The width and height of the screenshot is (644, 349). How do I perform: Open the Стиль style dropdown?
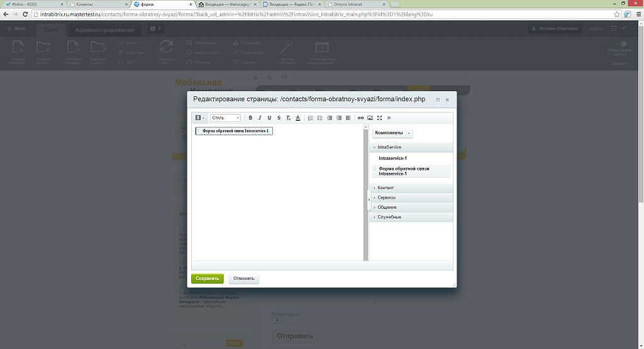tap(225, 118)
